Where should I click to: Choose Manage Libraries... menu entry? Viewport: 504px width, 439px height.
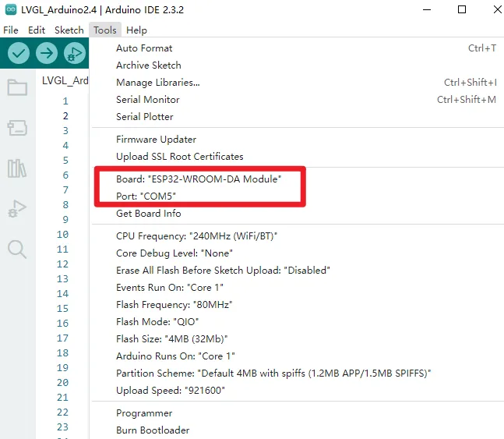[157, 83]
